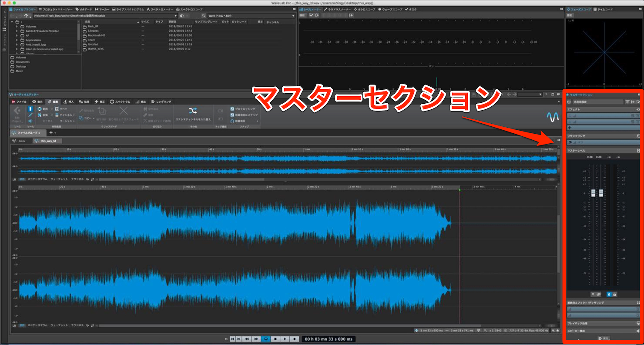Click the left master level fader
This screenshot has height=345, width=644.
pyautogui.click(x=593, y=193)
